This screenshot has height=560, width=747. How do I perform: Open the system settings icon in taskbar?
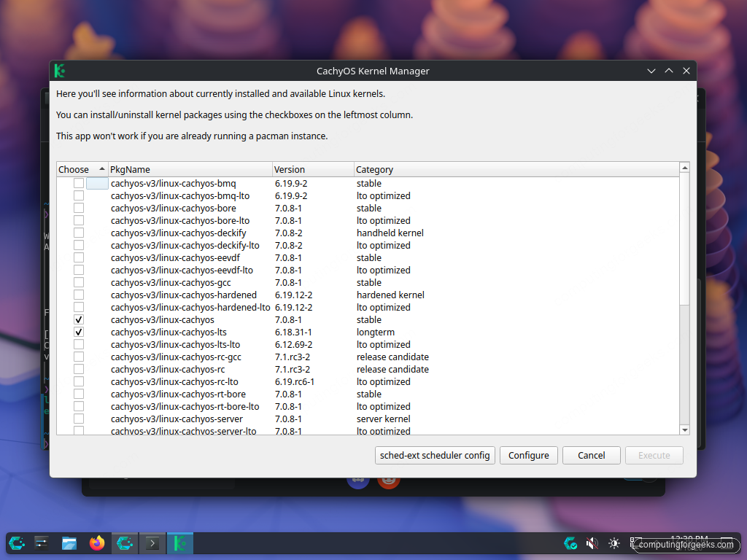(x=42, y=543)
